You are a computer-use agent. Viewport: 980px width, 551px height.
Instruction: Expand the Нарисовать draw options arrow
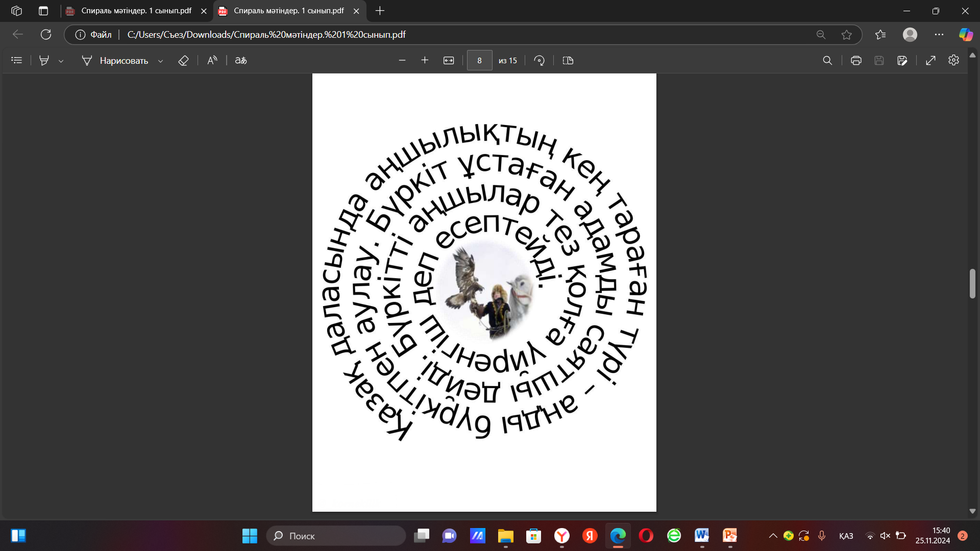(161, 61)
